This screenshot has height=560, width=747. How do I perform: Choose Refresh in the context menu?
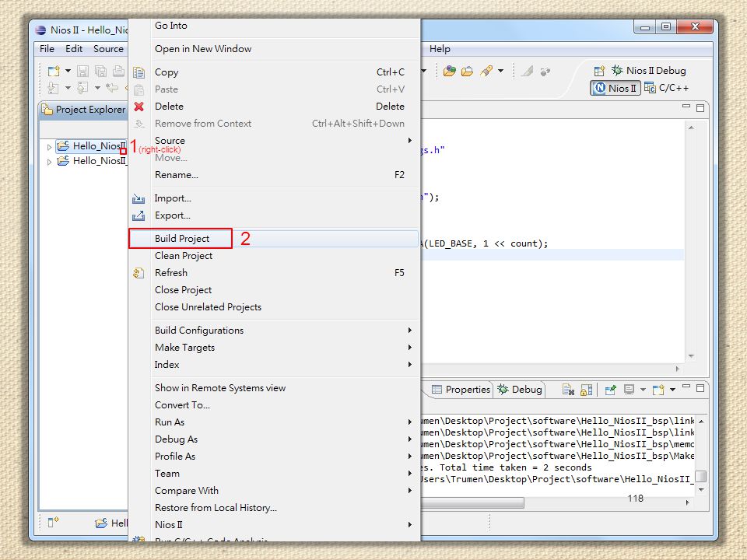click(x=275, y=273)
